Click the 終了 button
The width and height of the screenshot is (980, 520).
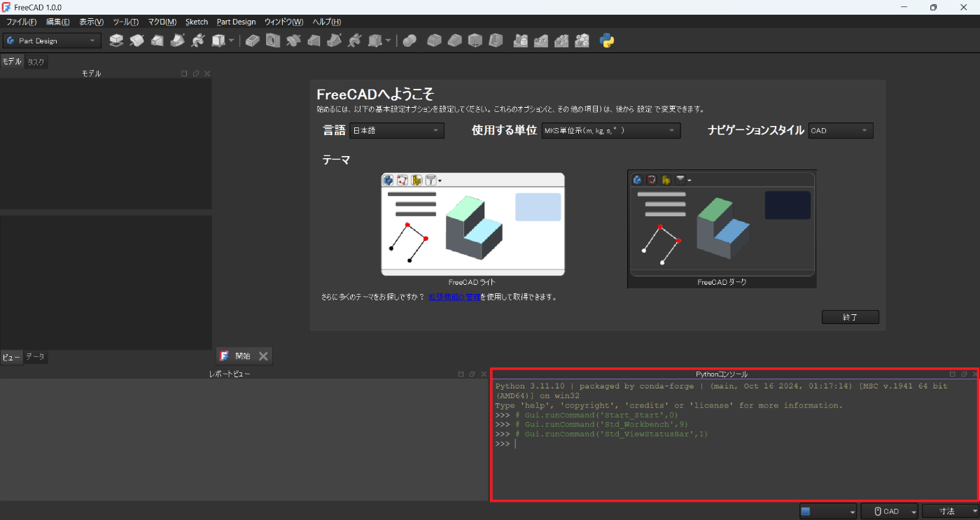[x=850, y=317]
